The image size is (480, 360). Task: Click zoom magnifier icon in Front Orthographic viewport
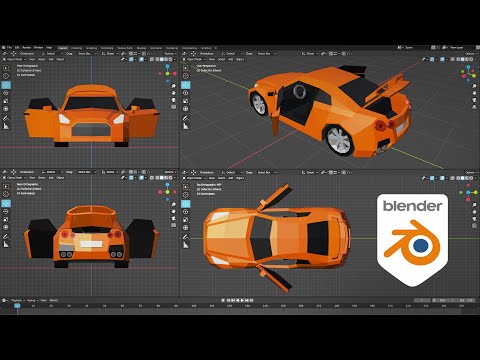[174, 86]
